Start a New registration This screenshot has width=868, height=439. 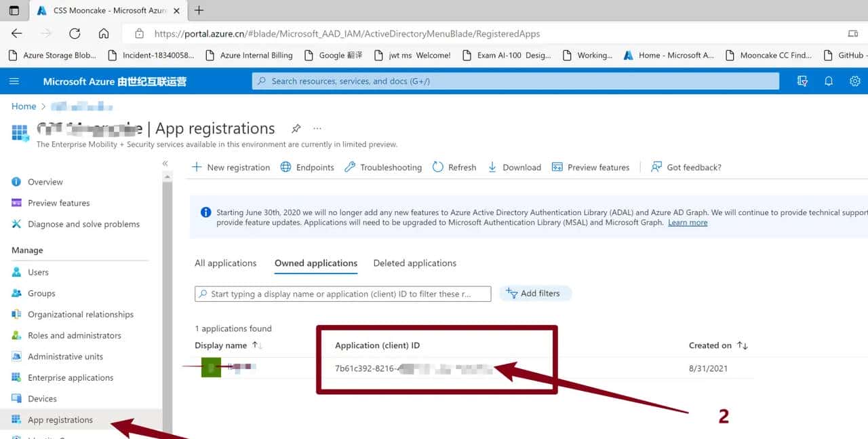(231, 167)
